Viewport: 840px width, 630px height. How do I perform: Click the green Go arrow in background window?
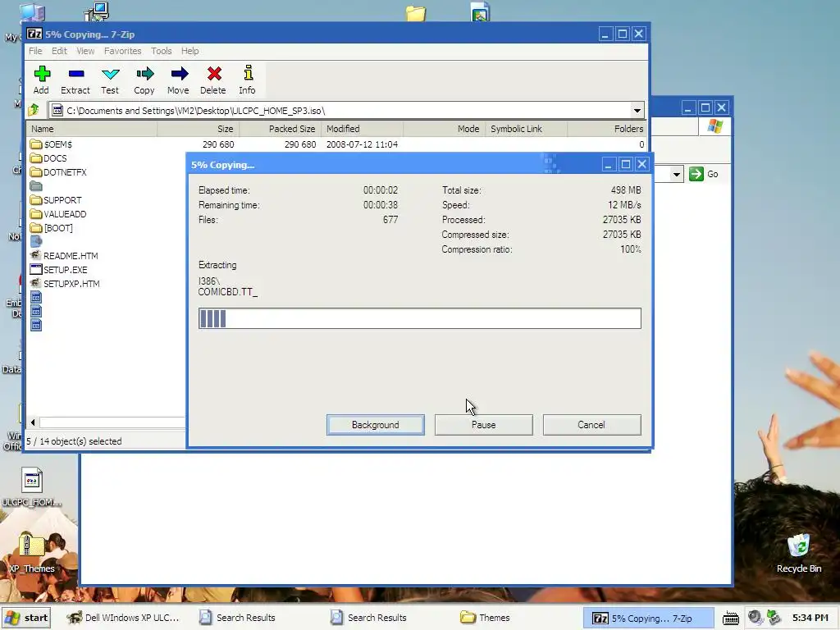pyautogui.click(x=696, y=174)
